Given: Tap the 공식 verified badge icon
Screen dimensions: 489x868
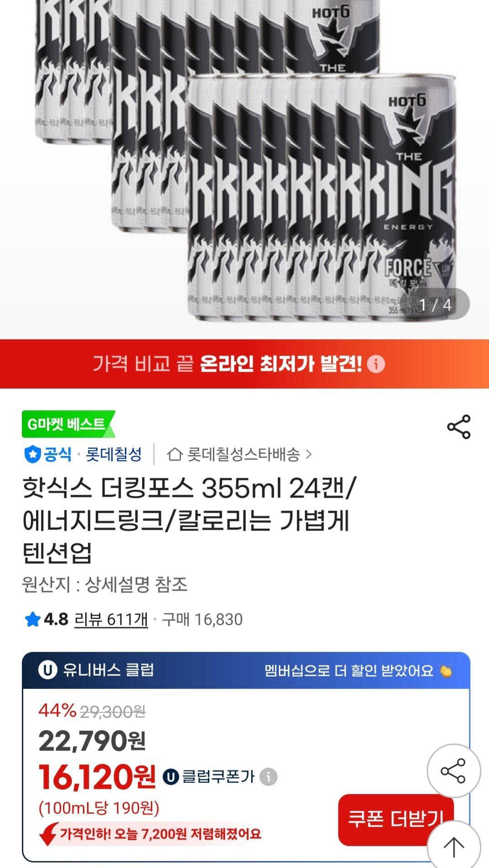Looking at the screenshot, I should (32, 454).
